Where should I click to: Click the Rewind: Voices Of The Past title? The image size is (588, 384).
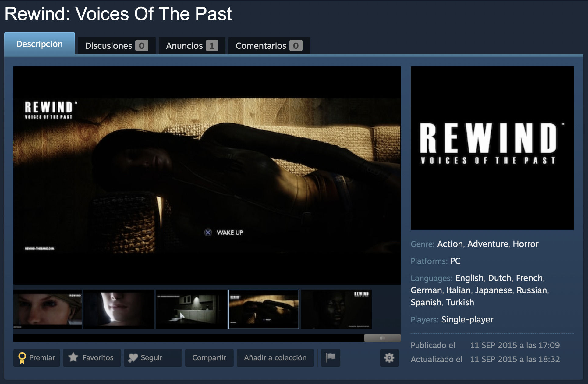pos(118,14)
